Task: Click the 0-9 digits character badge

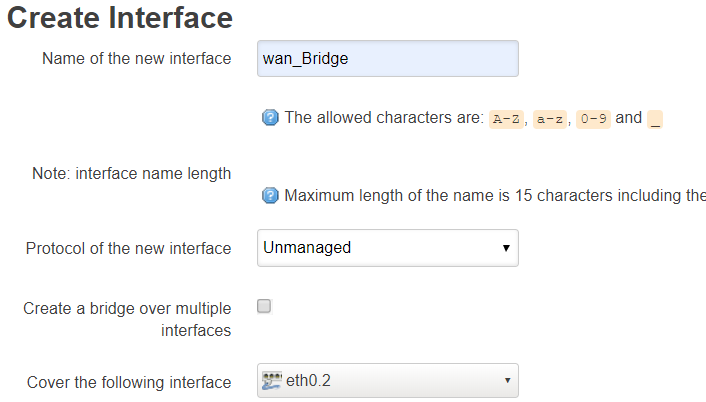Action: point(593,119)
